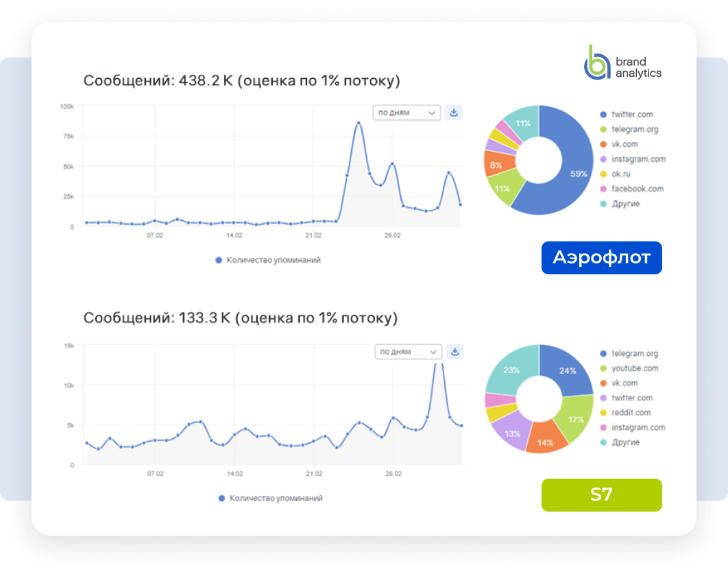Toggle telegram.org in the S7 pie legend
Screen dimensions: 728x574
coord(629,353)
